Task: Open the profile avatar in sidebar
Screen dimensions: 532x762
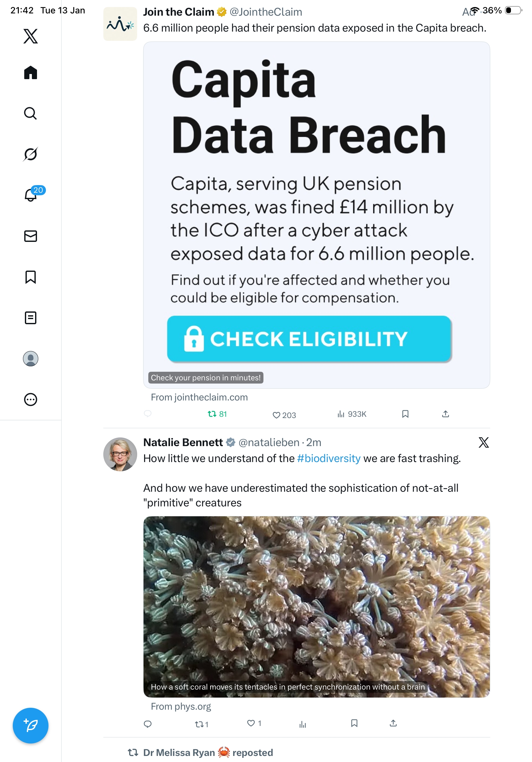Action: [x=31, y=358]
